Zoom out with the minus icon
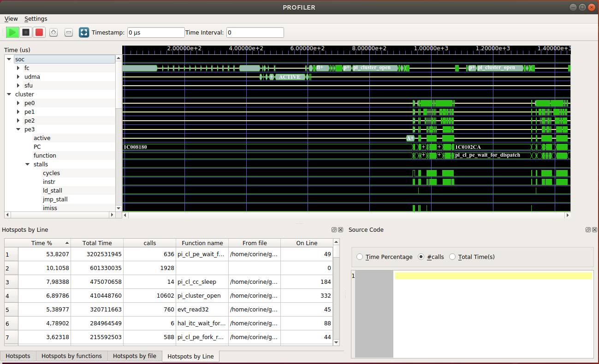The width and height of the screenshot is (599, 364). tap(69, 32)
